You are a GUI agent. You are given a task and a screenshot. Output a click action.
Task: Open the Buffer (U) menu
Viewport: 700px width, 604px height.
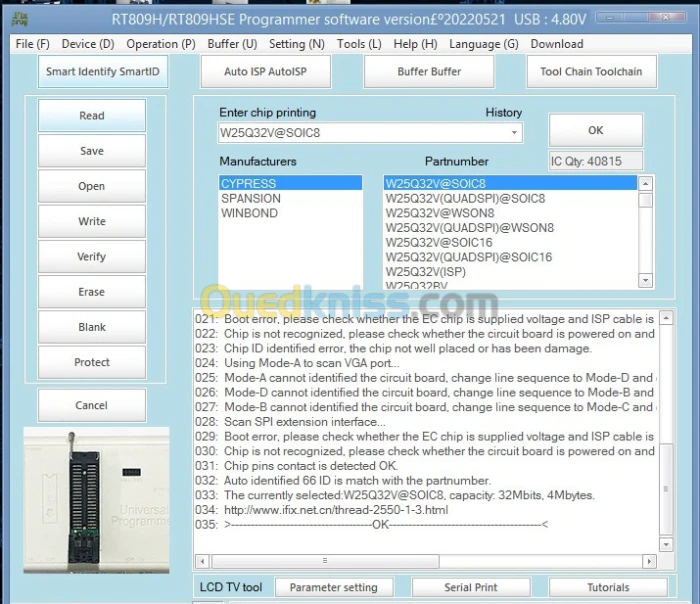232,44
